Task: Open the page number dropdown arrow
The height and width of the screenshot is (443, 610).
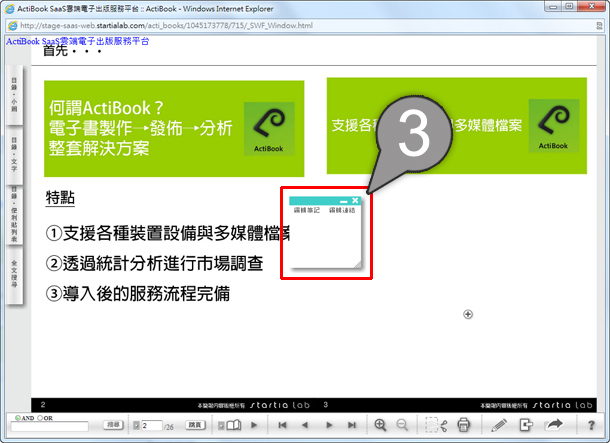Action: point(136,425)
